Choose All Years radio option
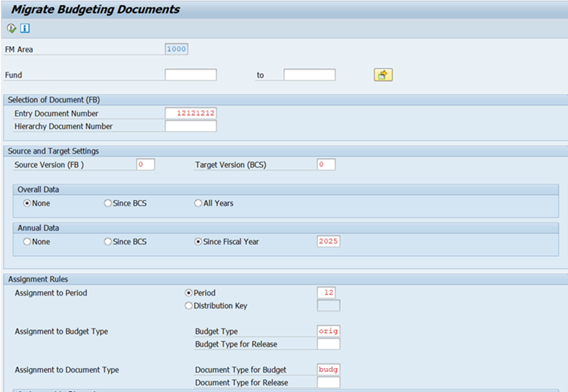The height and width of the screenshot is (392, 568). 198,204
